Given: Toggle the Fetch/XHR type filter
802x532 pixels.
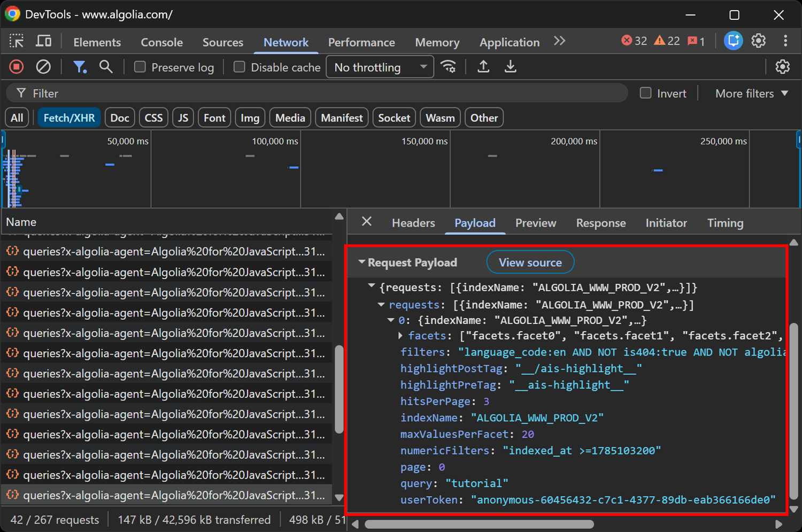Looking at the screenshot, I should pos(69,118).
